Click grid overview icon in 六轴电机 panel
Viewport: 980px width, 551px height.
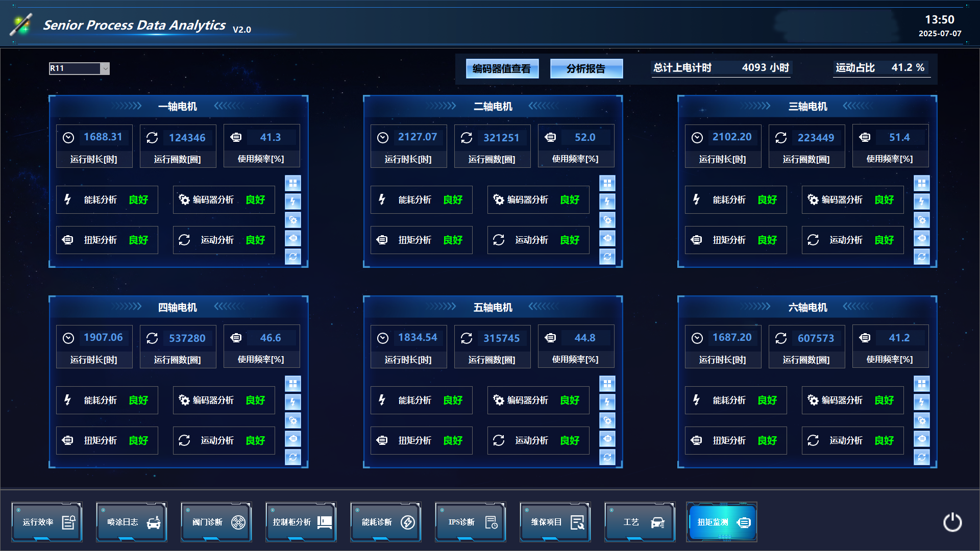pyautogui.click(x=921, y=384)
